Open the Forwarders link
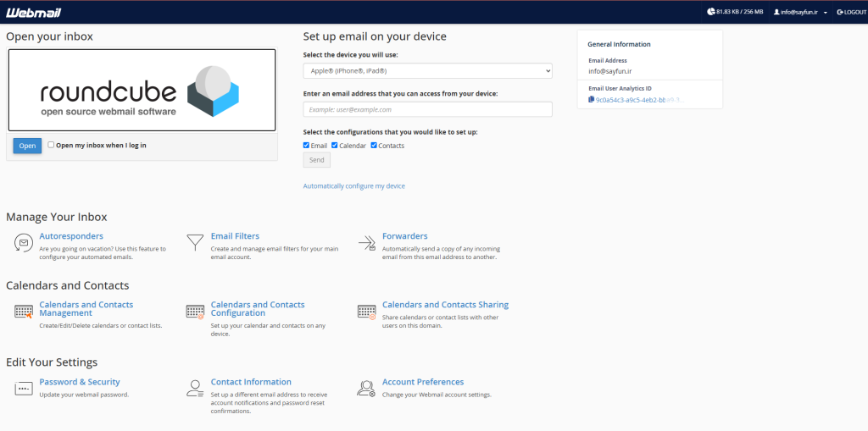The height and width of the screenshot is (431, 868). [x=404, y=236]
